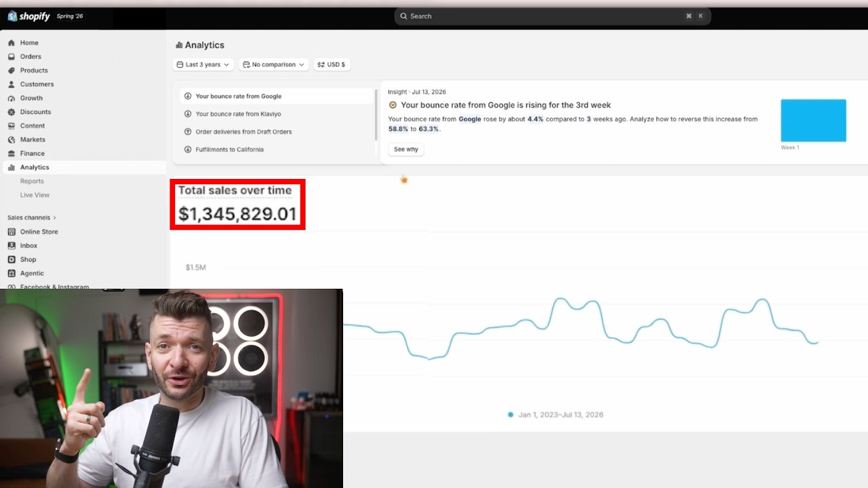Click the blue Week 1 chart bar

pos(813,121)
